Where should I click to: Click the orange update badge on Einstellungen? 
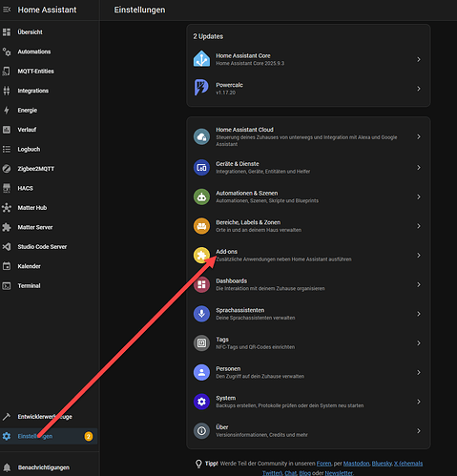(x=89, y=436)
